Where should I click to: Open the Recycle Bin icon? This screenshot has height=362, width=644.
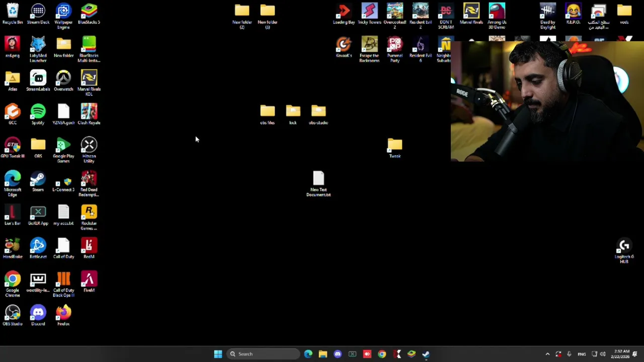[x=13, y=14]
